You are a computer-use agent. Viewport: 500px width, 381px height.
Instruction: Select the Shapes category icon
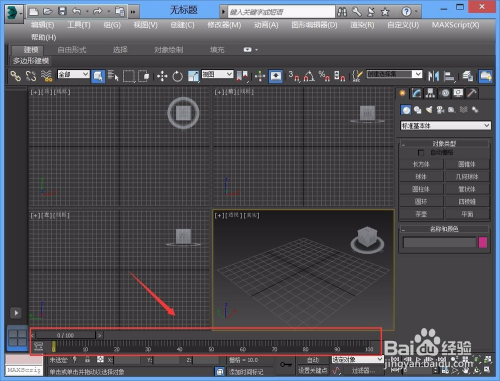click(417, 110)
